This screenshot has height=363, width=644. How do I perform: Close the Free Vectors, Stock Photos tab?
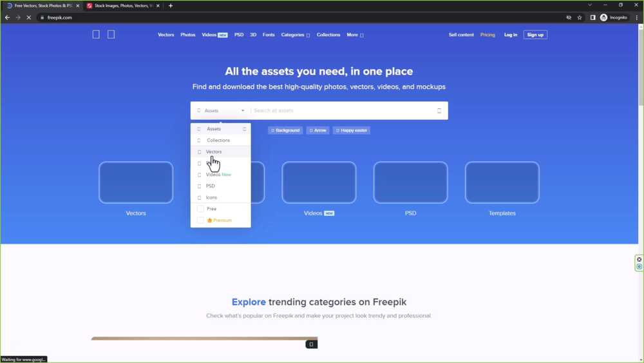(78, 6)
